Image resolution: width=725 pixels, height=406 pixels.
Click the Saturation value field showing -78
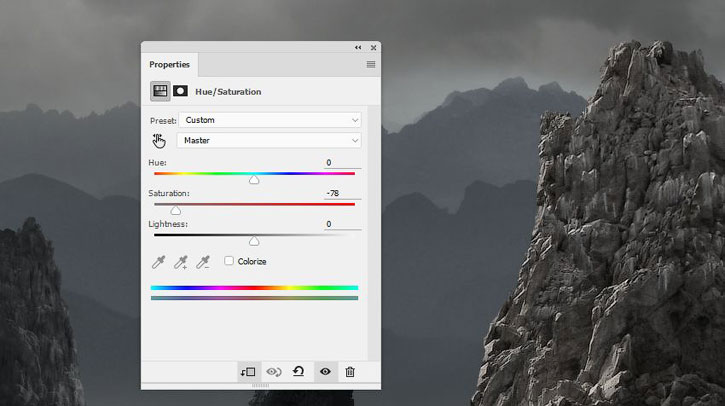point(342,193)
